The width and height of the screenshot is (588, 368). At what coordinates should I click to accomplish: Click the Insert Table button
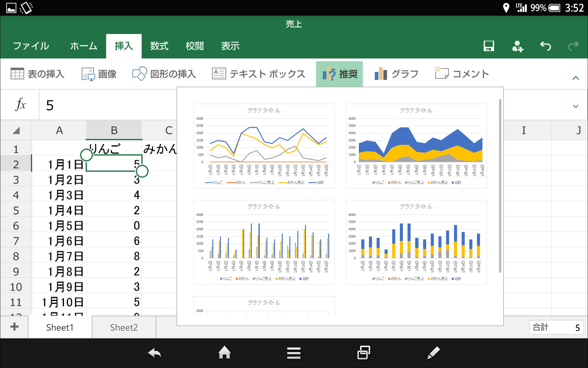[x=38, y=74]
